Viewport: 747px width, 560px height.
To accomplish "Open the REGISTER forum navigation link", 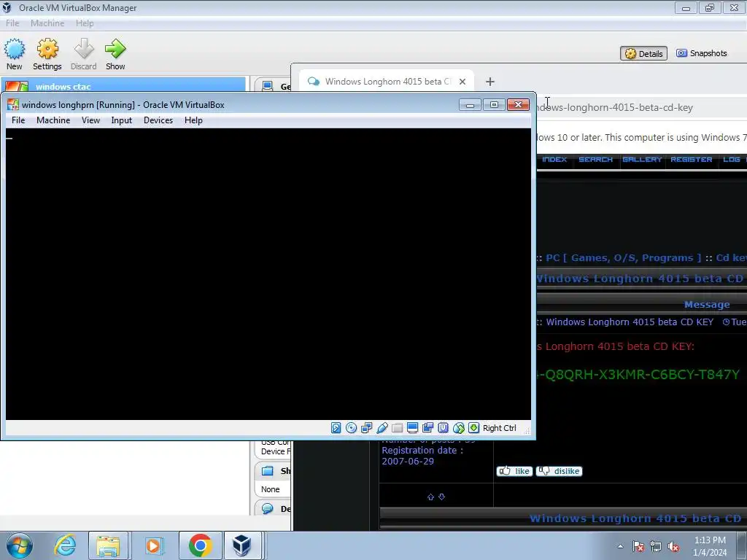I will click(x=692, y=160).
